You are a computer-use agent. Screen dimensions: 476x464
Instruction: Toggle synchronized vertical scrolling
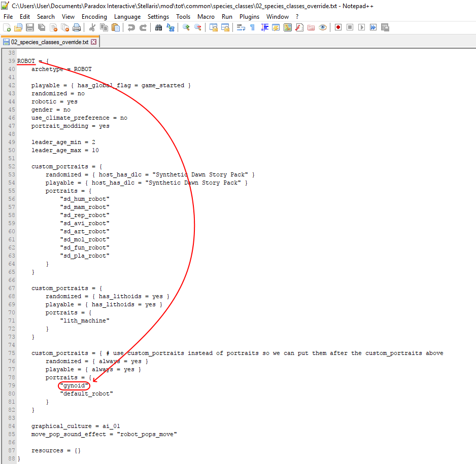[214, 27]
